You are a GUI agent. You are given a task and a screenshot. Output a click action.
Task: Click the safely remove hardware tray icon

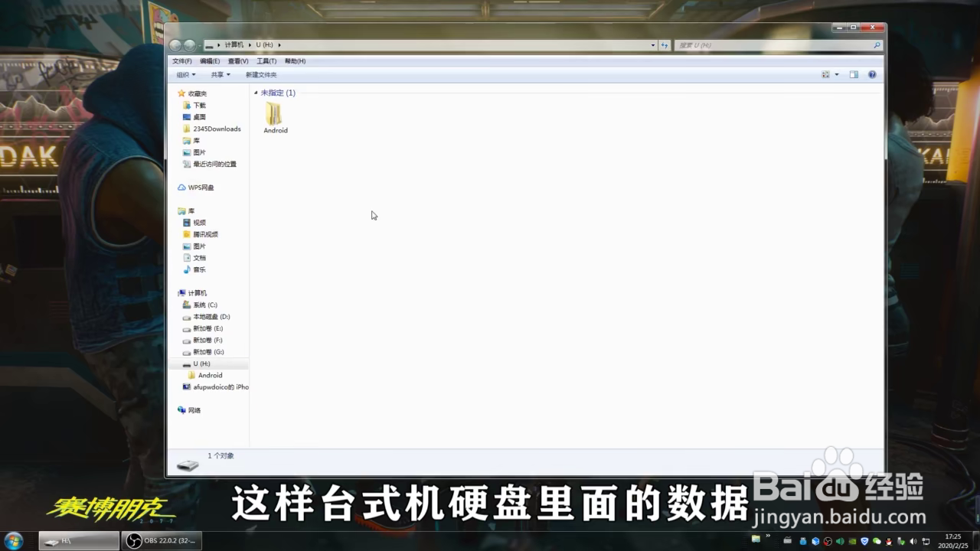[901, 541]
